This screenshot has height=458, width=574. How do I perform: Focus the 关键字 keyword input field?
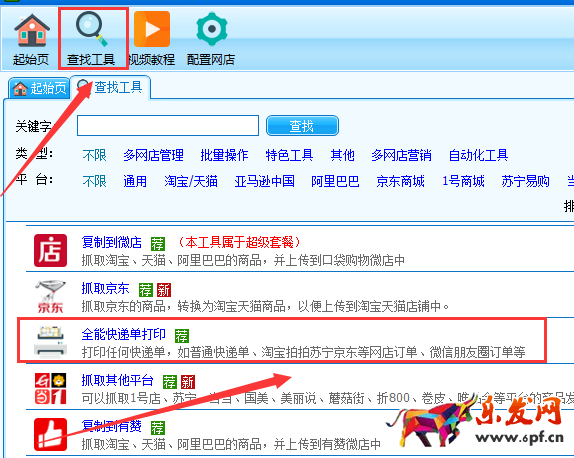168,126
